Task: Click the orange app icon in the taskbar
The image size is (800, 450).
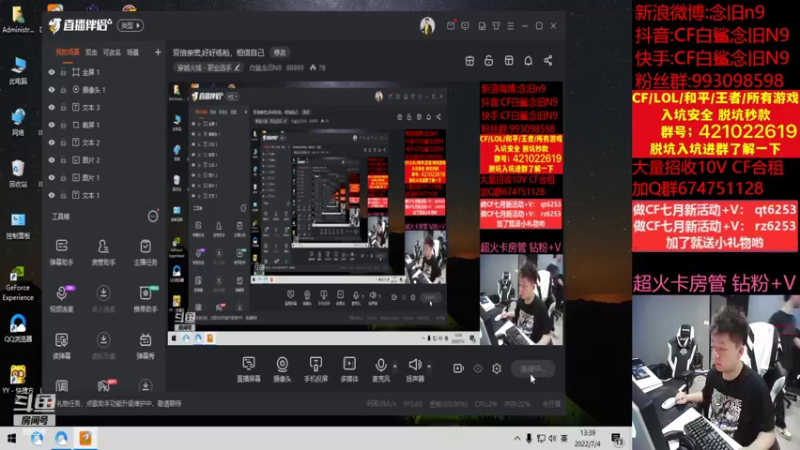Action: [x=85, y=438]
